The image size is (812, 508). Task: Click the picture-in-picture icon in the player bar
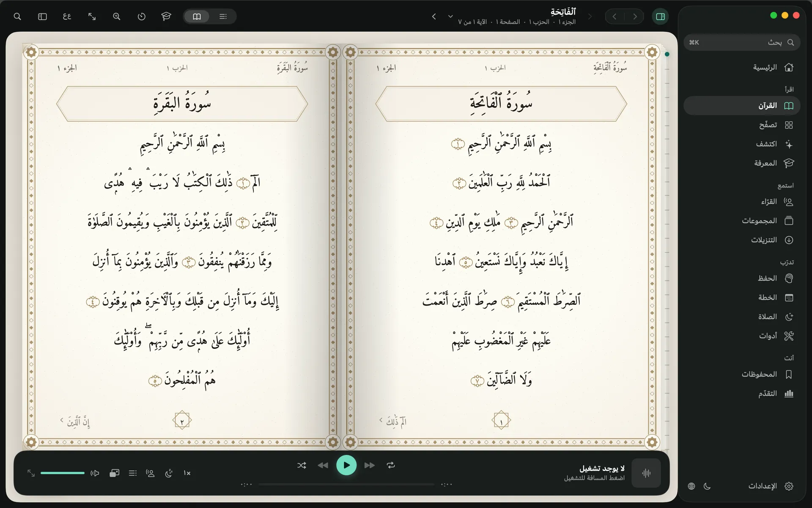[x=114, y=473]
